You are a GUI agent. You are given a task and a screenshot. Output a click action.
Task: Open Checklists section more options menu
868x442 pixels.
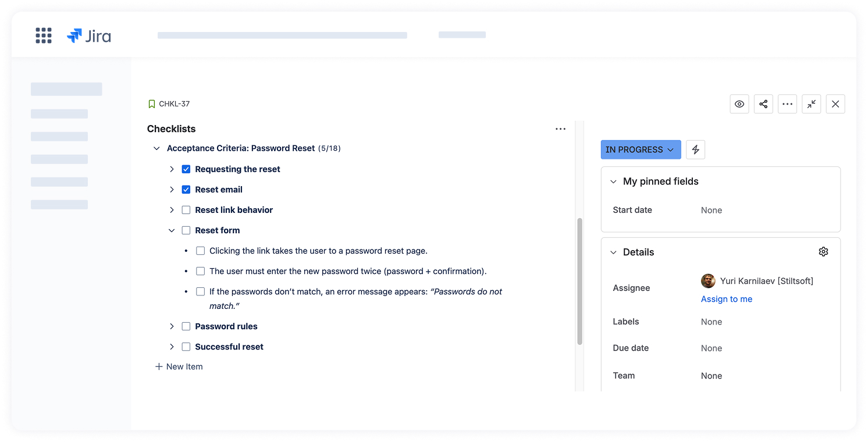pyautogui.click(x=560, y=129)
